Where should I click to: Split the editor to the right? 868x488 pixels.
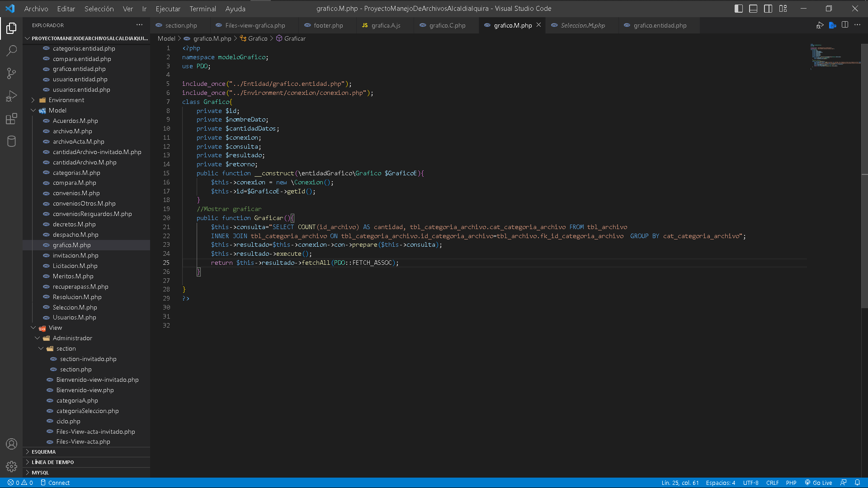click(845, 25)
